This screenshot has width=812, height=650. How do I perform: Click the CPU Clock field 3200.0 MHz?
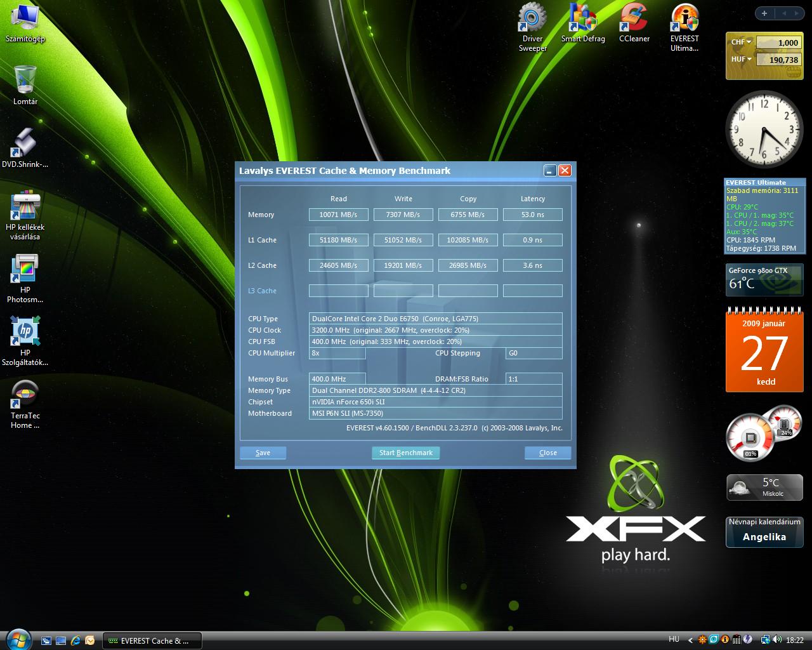coord(435,330)
